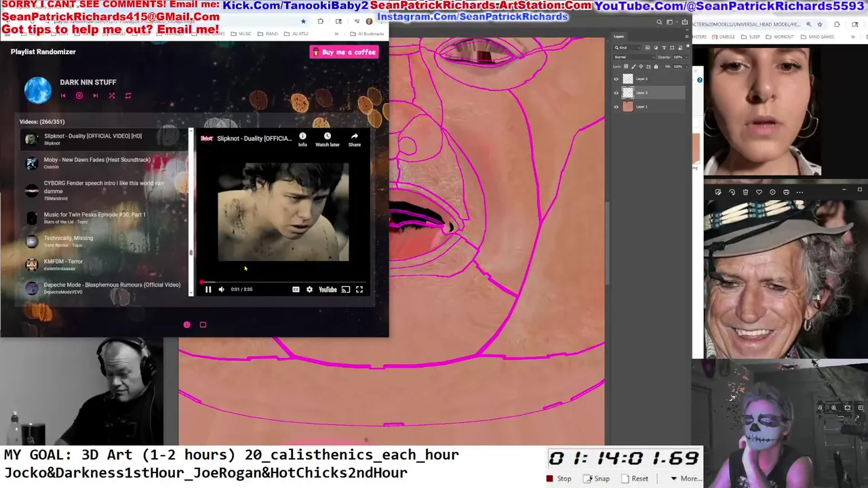
Task: Open YouTube player settings gear
Action: 309,289
